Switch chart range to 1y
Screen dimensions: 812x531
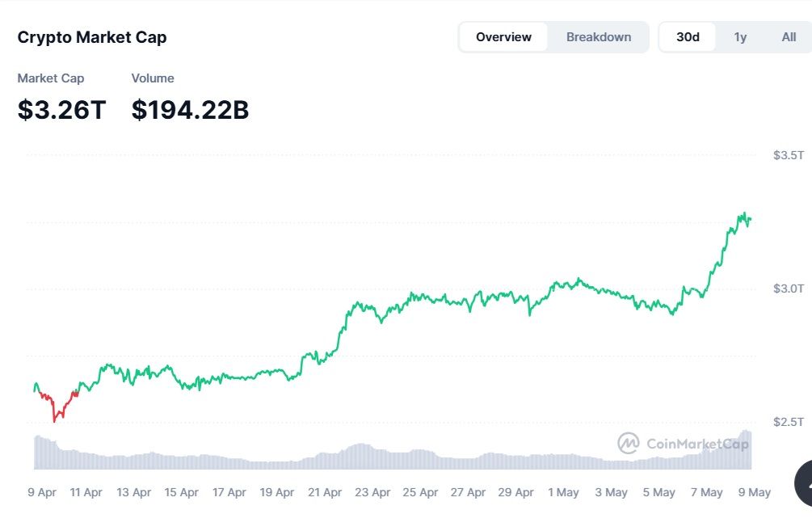pyautogui.click(x=740, y=37)
